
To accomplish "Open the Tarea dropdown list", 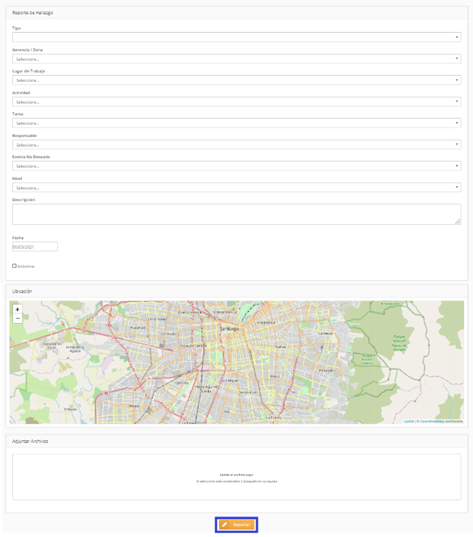I will (237, 123).
